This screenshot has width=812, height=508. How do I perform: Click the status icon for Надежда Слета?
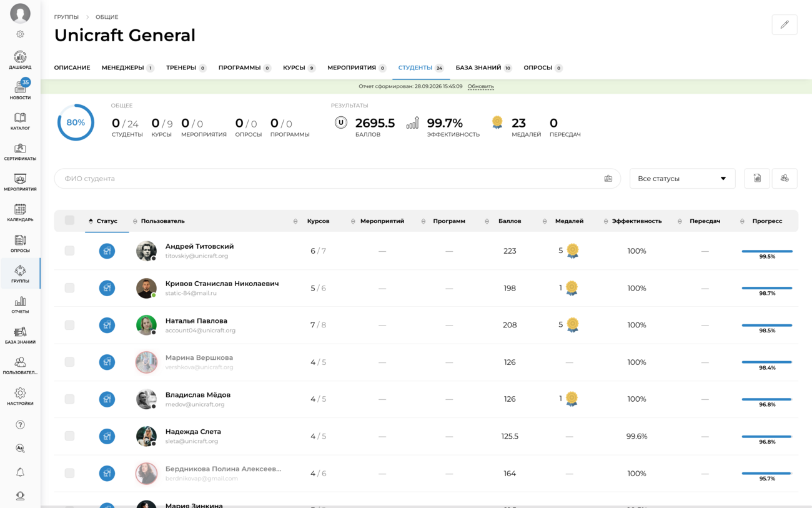[x=107, y=436]
